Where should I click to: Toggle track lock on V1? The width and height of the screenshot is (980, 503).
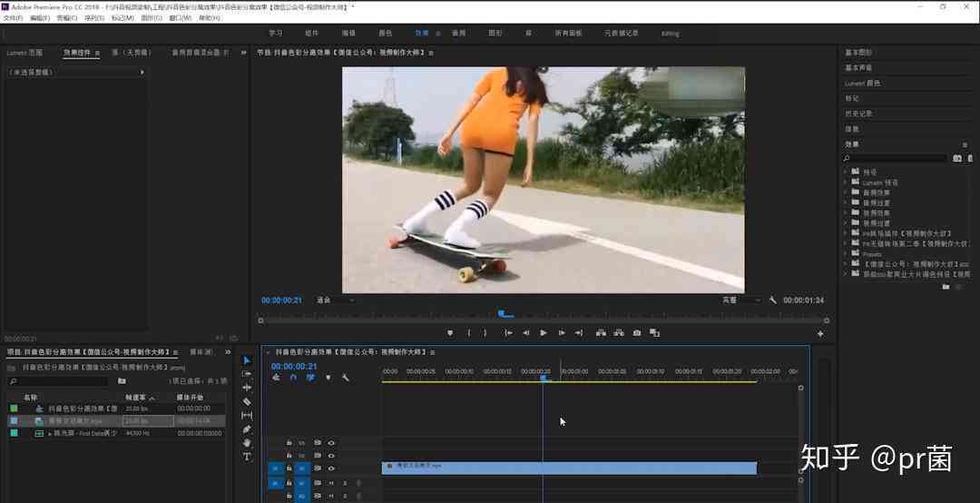coord(289,468)
